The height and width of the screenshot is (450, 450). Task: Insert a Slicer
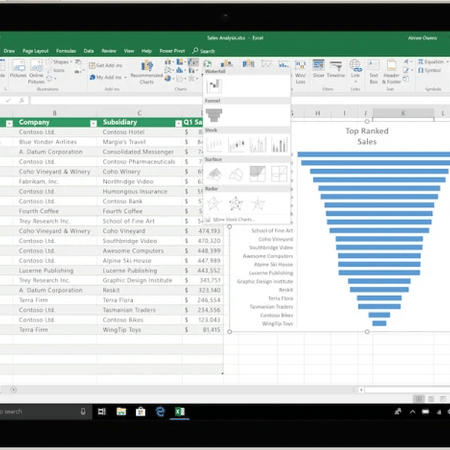click(x=318, y=69)
